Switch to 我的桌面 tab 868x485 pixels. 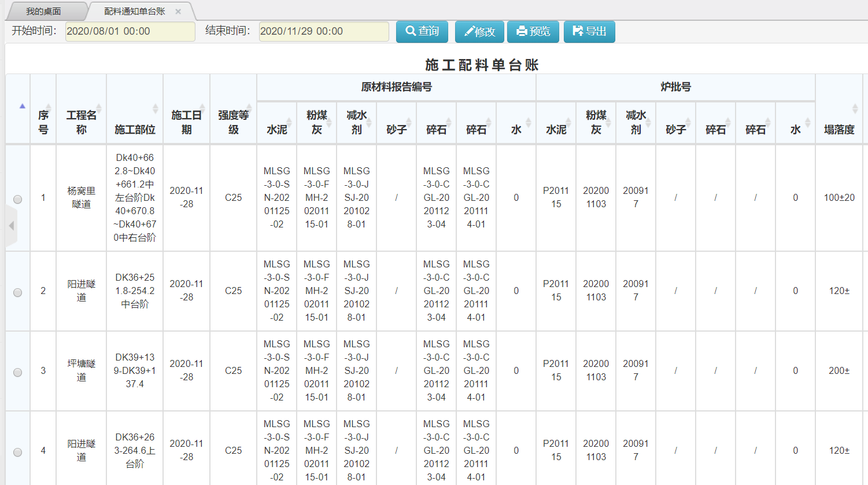pyautogui.click(x=43, y=12)
